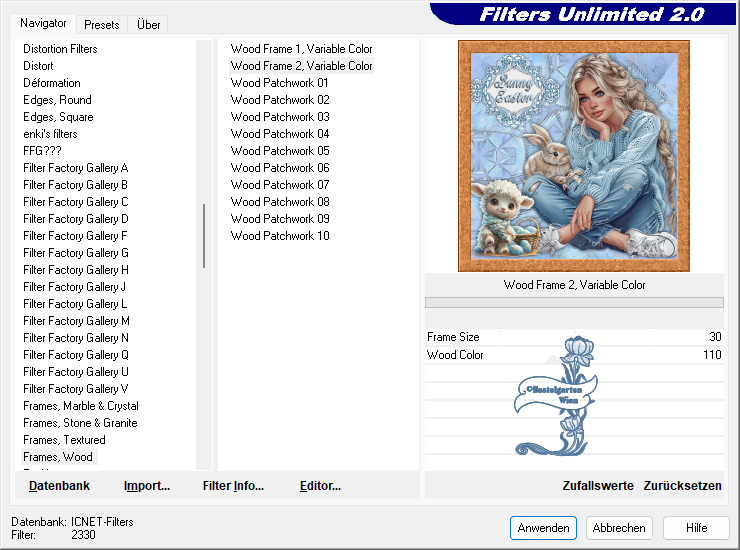Adjust the Frame Size slider

574,338
